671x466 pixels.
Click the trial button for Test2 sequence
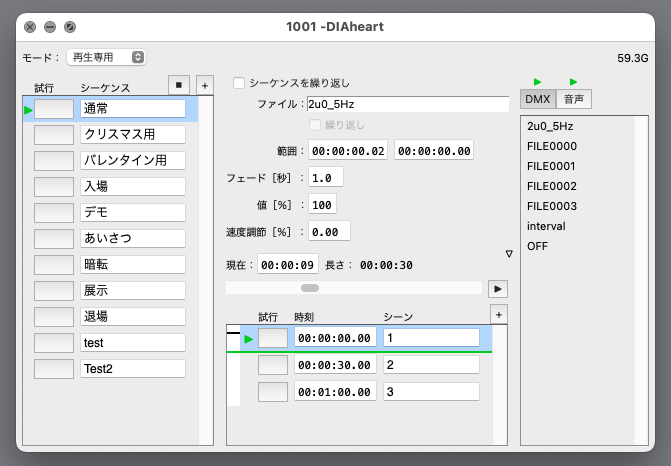pos(54,369)
